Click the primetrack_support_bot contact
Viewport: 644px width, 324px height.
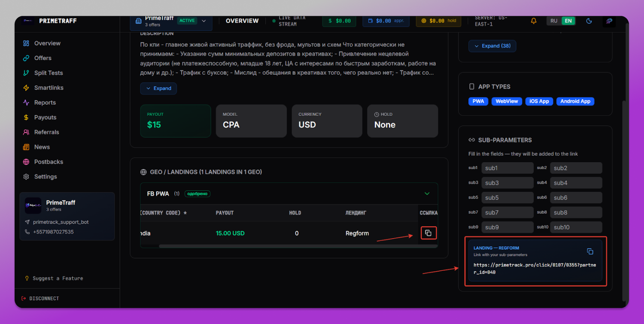[x=61, y=222]
